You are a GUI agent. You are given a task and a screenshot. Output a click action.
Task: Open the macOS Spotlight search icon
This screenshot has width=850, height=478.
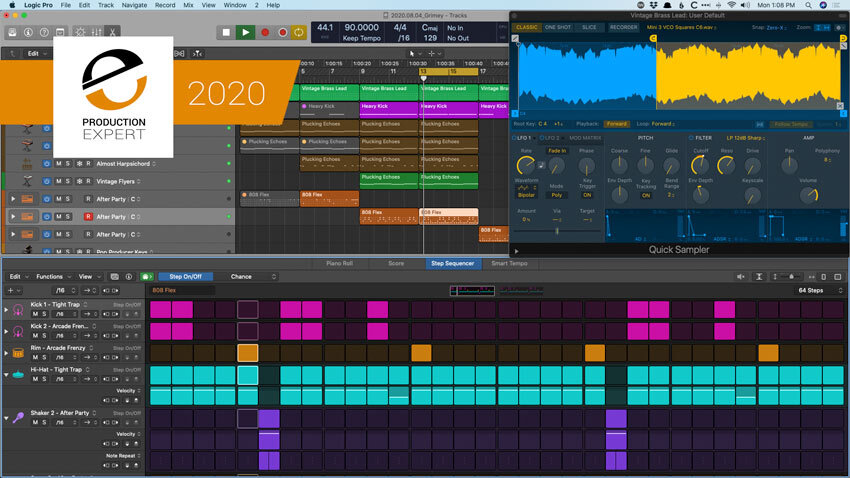[808, 5]
